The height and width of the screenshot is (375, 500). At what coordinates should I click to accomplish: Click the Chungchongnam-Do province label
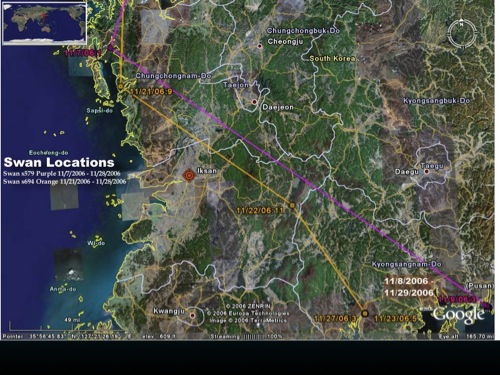point(173,76)
